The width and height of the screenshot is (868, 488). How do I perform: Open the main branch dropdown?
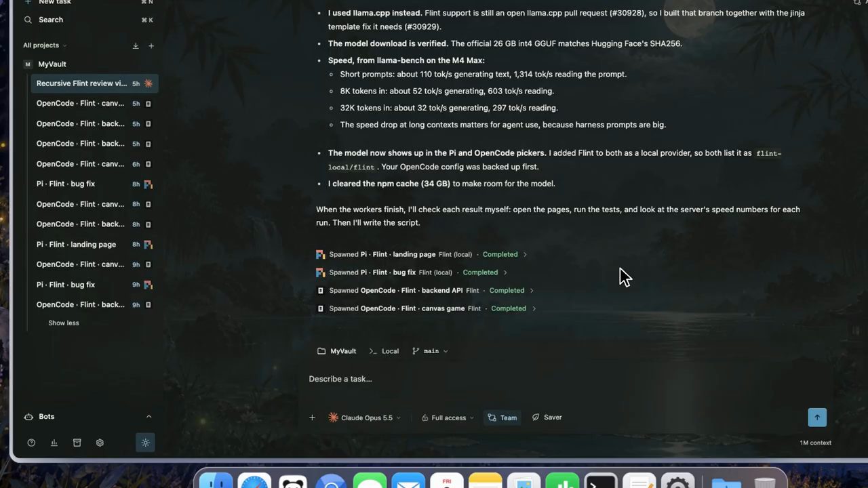tap(430, 351)
